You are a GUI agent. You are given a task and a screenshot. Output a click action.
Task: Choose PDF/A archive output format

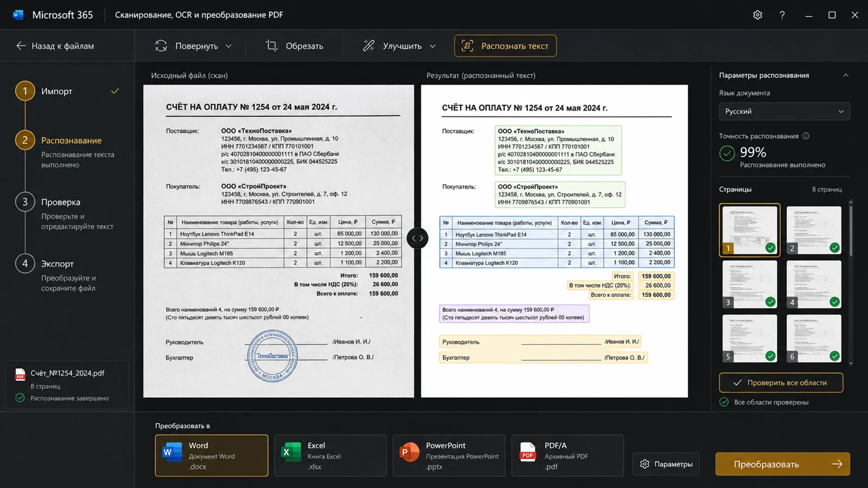point(567,455)
